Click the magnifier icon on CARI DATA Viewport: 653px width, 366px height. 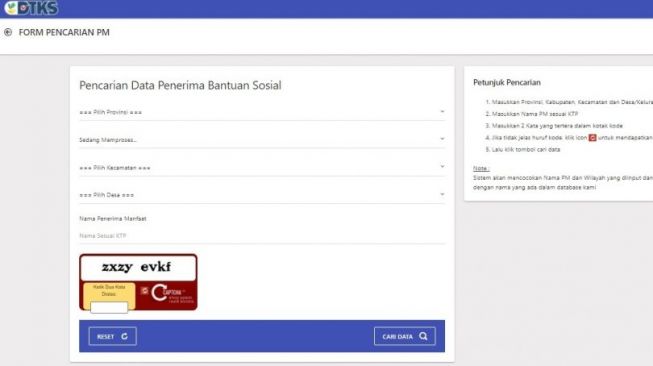(423, 336)
